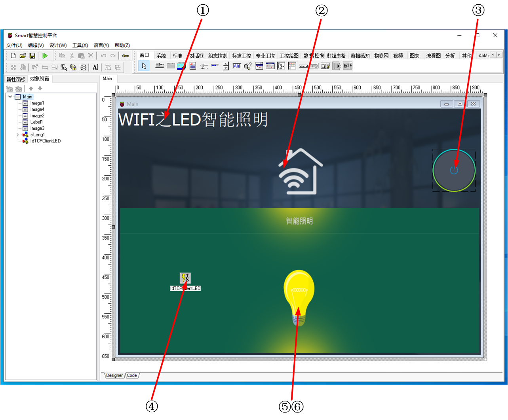Viewport: 508px width, 420px height.
Task: Open the 设计(W) menu
Action: (58, 45)
